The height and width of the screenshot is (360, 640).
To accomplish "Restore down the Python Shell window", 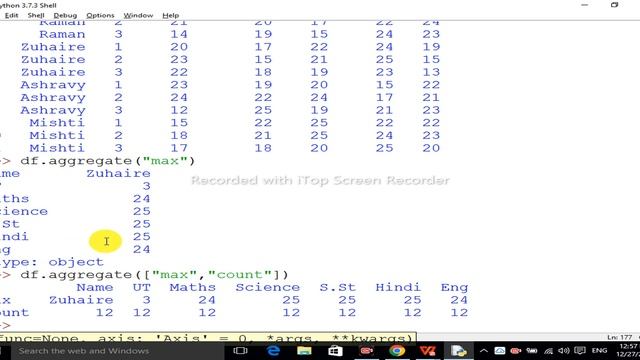I will (x=614, y=5).
